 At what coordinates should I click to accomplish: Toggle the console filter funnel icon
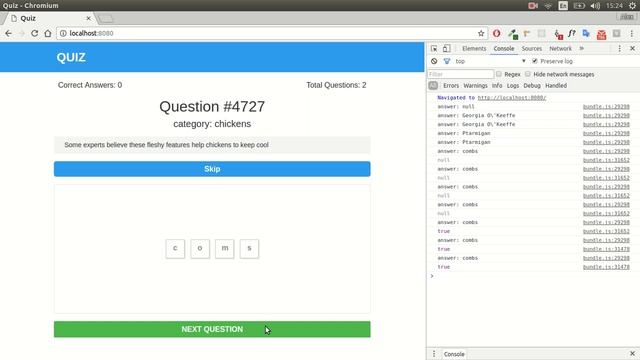point(447,61)
